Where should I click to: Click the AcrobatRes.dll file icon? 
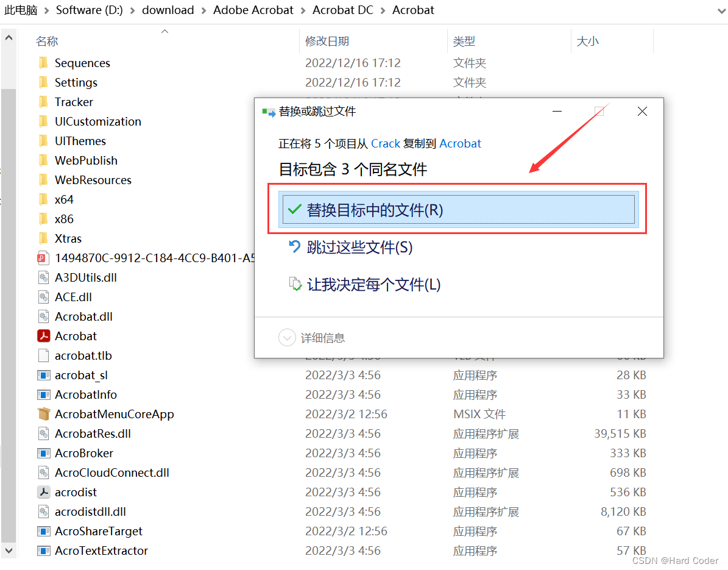(43, 433)
